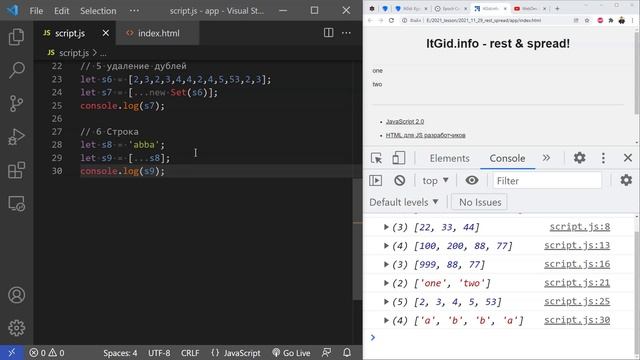This screenshot has width=640, height=360.
Task: Show the console sidebar
Action: click(x=376, y=180)
